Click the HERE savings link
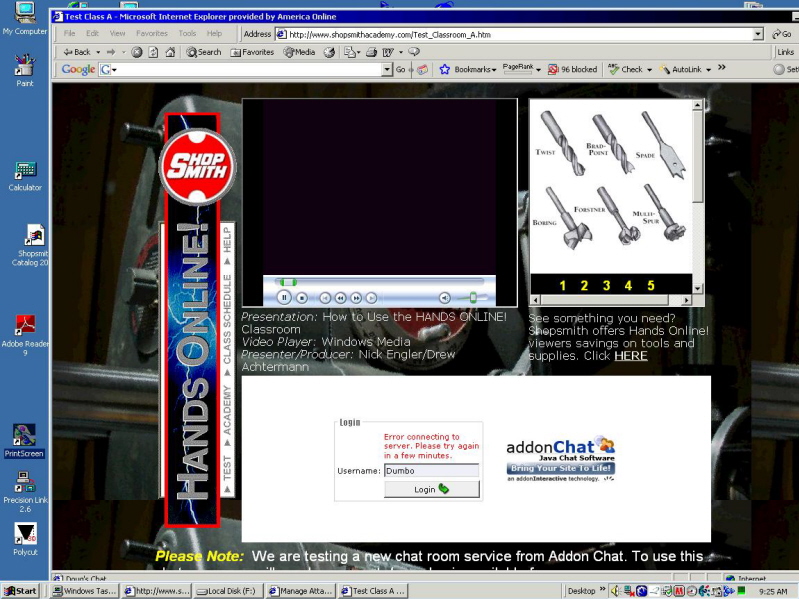 pos(631,356)
